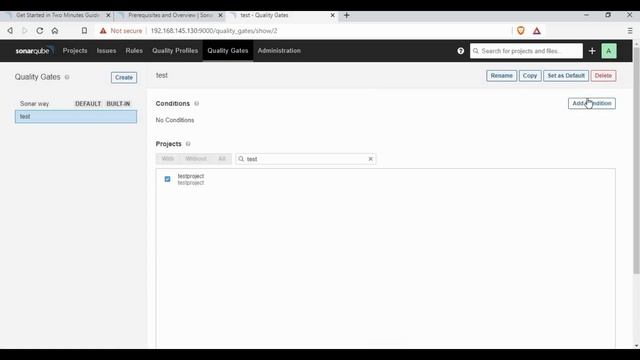This screenshot has width=640, height=360.
Task: Select the All filter
Action: (222, 159)
